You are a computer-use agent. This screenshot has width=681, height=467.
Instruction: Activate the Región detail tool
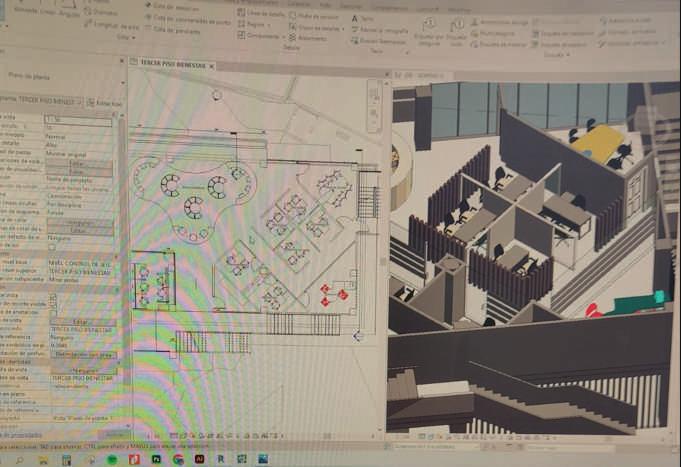[254, 25]
